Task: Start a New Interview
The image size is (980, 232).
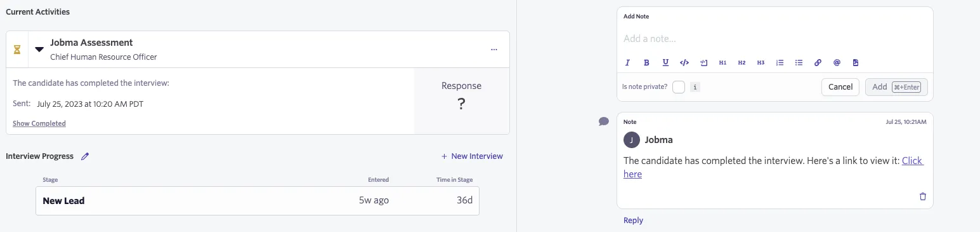Action: pos(473,156)
